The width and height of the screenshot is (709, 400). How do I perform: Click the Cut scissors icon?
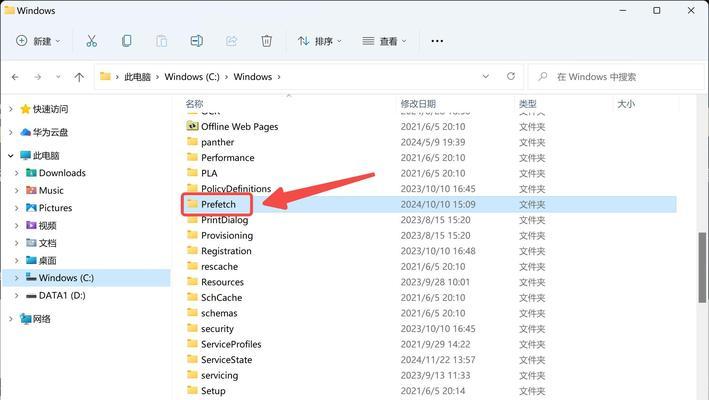(x=92, y=41)
